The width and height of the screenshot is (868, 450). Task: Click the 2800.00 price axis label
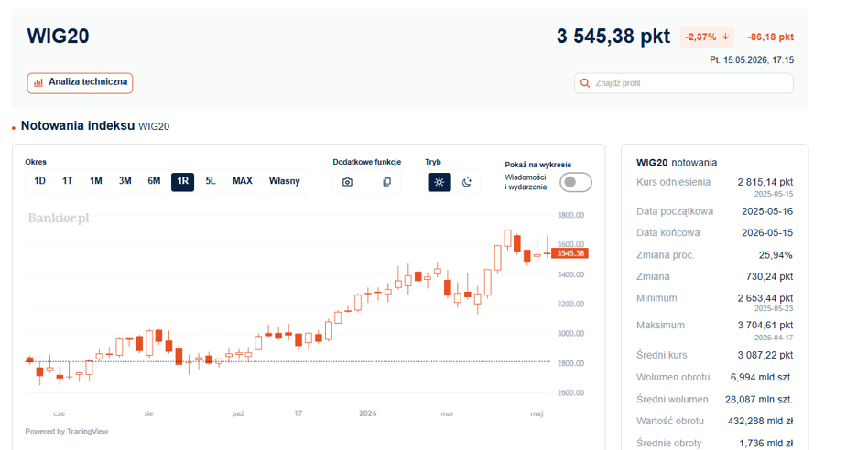(x=570, y=363)
